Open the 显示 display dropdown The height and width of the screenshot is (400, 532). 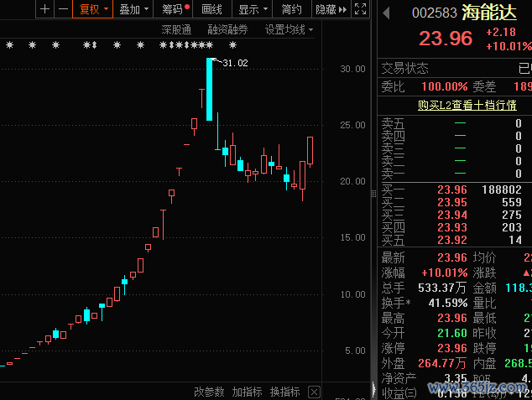pos(253,9)
